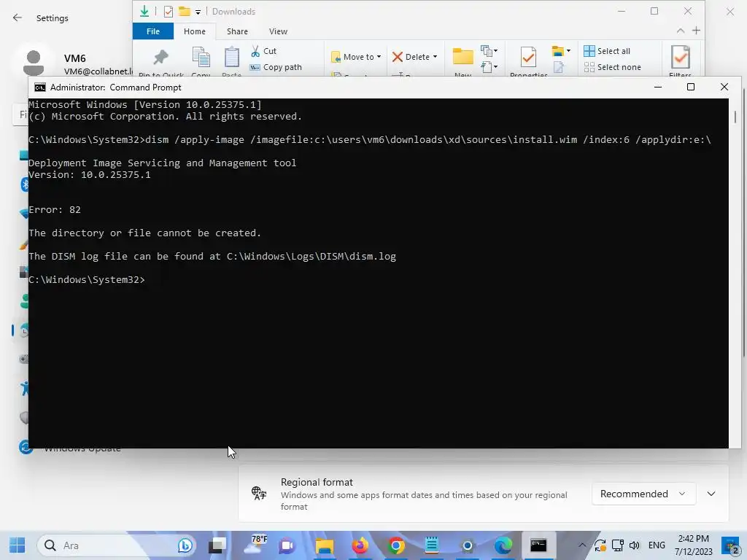Click Pin to Quick access pin icon
Image resolution: width=747 pixels, height=560 pixels.
click(x=161, y=58)
